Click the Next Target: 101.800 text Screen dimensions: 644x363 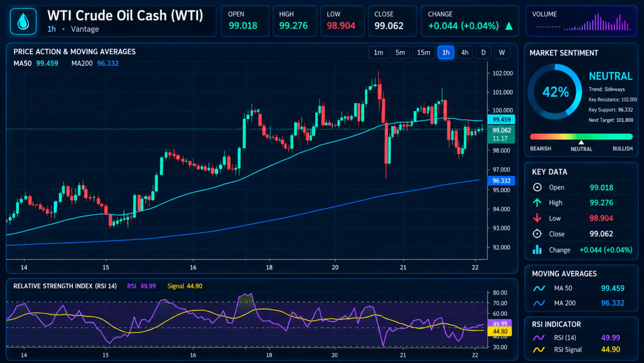click(611, 120)
